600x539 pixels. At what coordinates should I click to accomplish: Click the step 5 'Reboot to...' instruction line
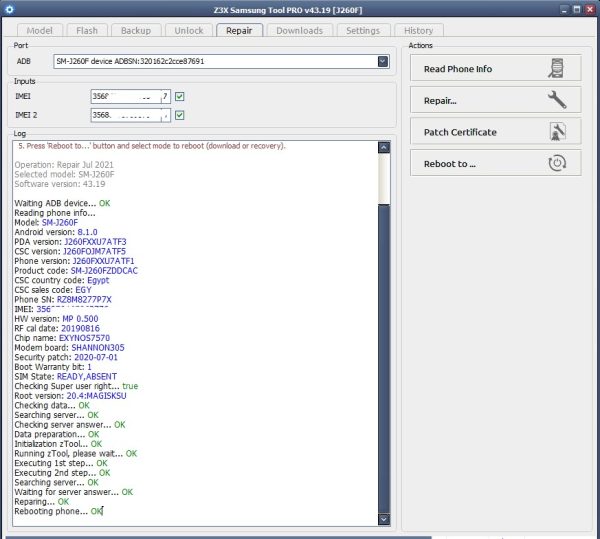(152, 146)
